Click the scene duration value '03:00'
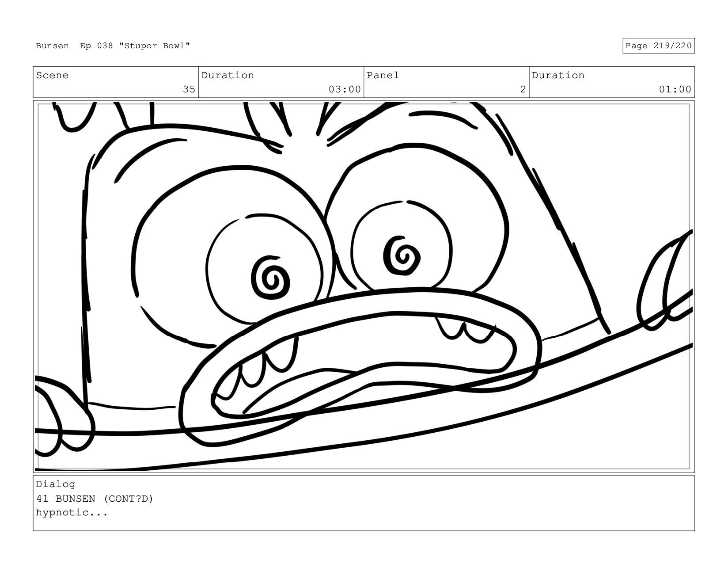Image resolution: width=728 pixels, height=564 pixels. pyautogui.click(x=345, y=90)
